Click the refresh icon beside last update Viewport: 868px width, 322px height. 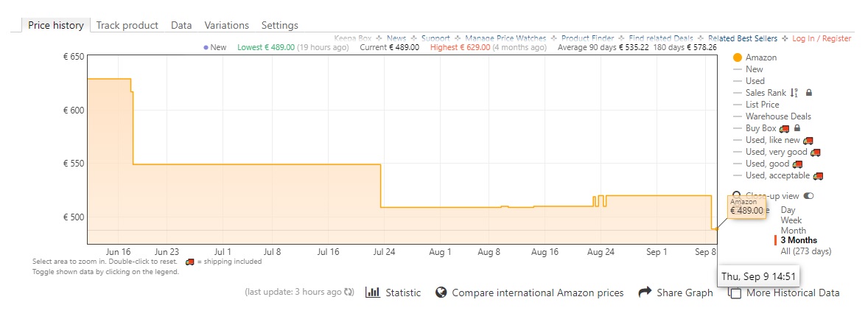coord(349,293)
